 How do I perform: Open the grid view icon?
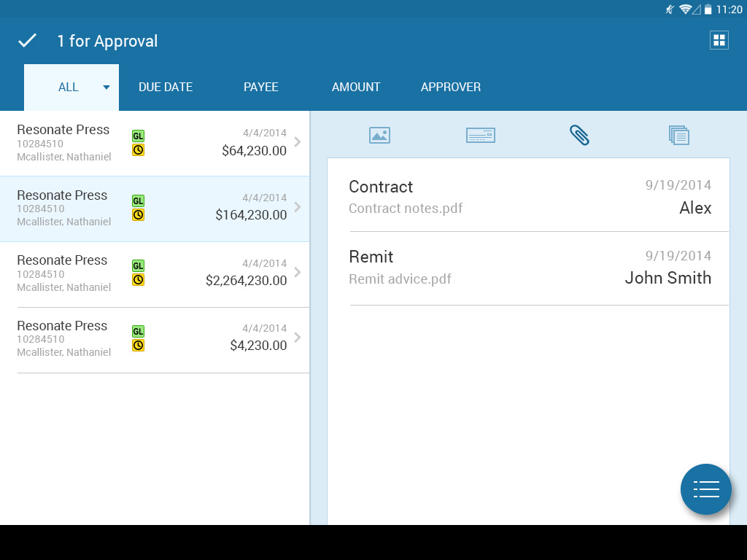(x=719, y=40)
